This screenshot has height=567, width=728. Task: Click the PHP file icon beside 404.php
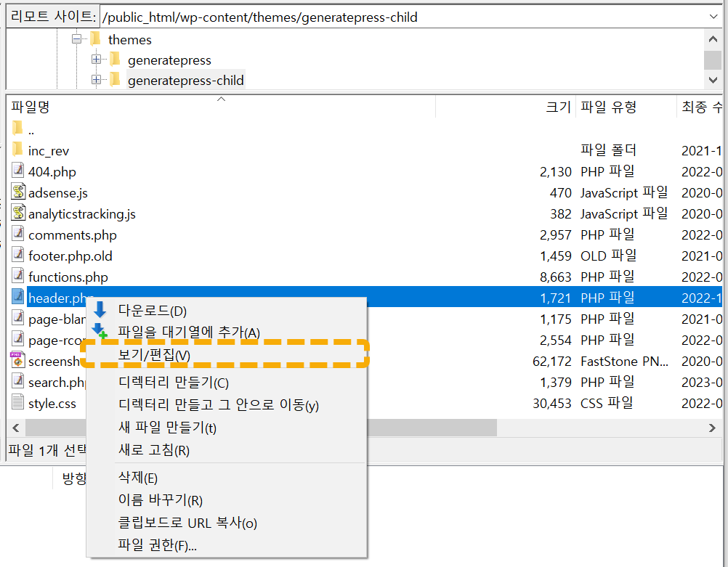(17, 171)
